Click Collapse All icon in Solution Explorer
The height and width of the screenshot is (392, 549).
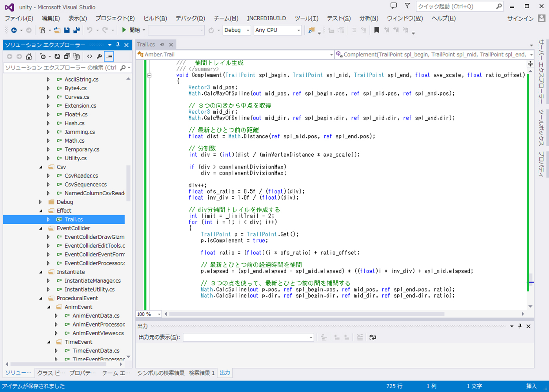click(x=67, y=56)
